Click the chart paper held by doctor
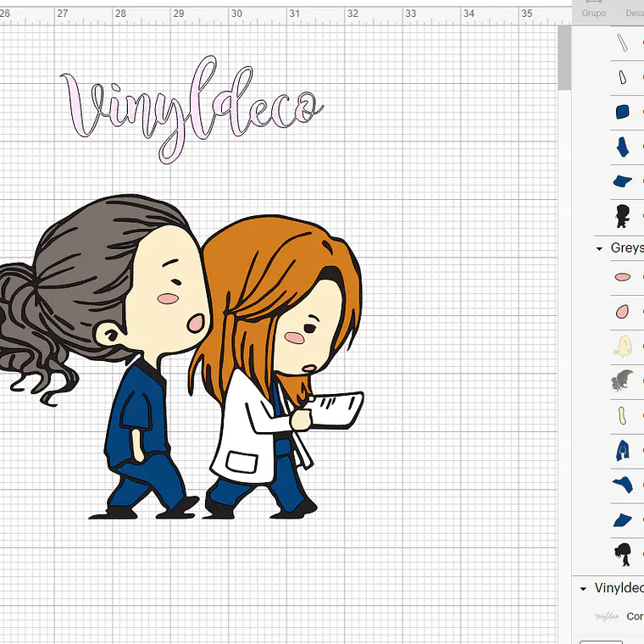 point(336,410)
